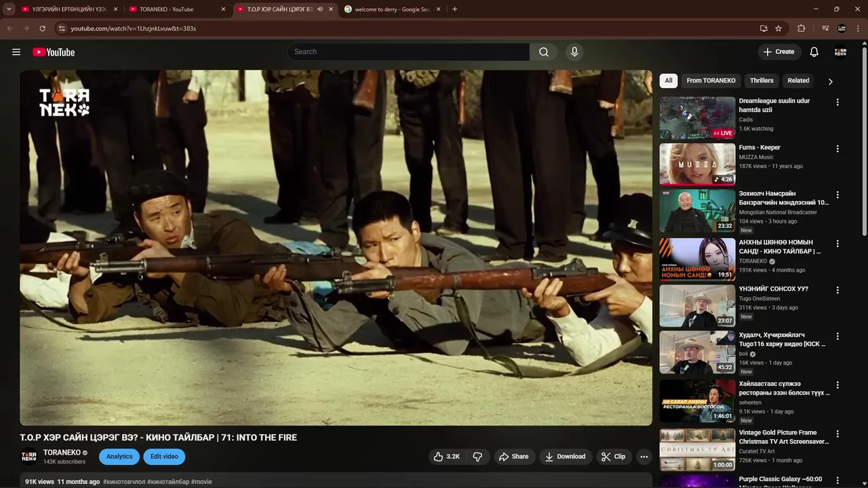868x488 pixels.
Task: Start voice search with microphone icon
Action: (574, 52)
